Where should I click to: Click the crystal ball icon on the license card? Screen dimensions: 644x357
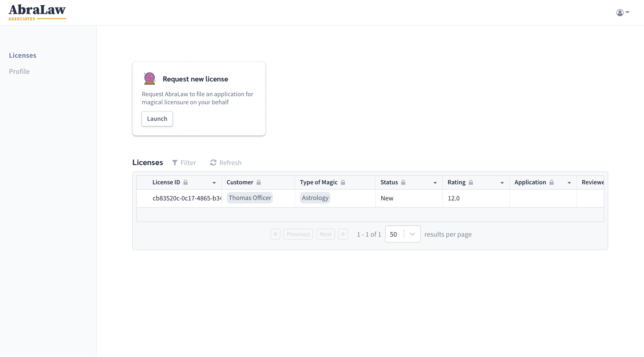click(149, 78)
